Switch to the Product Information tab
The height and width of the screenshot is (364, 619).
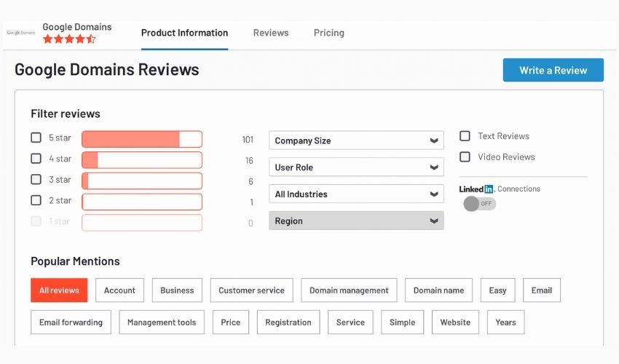coord(184,33)
